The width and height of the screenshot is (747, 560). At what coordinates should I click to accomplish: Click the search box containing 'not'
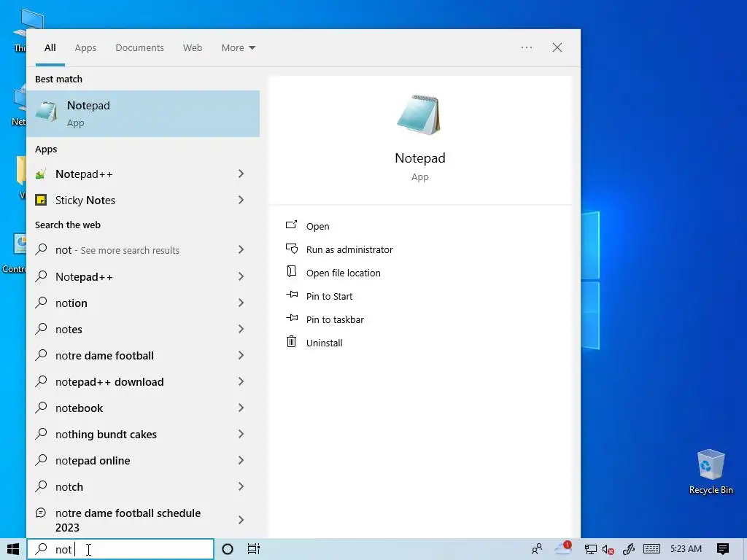120,549
